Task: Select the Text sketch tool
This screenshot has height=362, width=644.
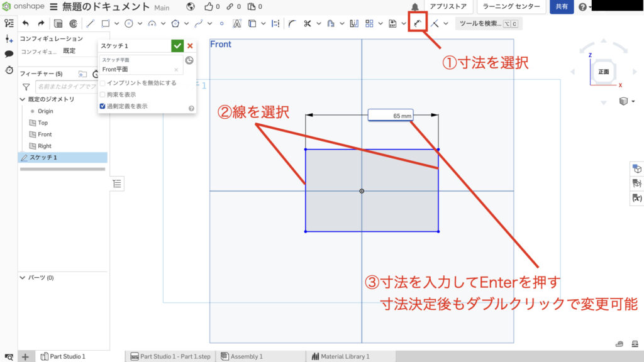Action: click(237, 23)
